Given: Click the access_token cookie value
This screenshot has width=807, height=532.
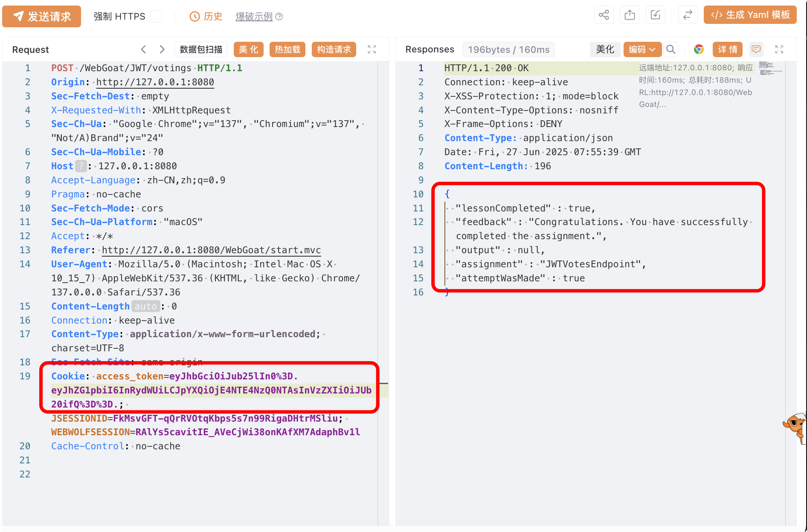Looking at the screenshot, I should (212, 390).
